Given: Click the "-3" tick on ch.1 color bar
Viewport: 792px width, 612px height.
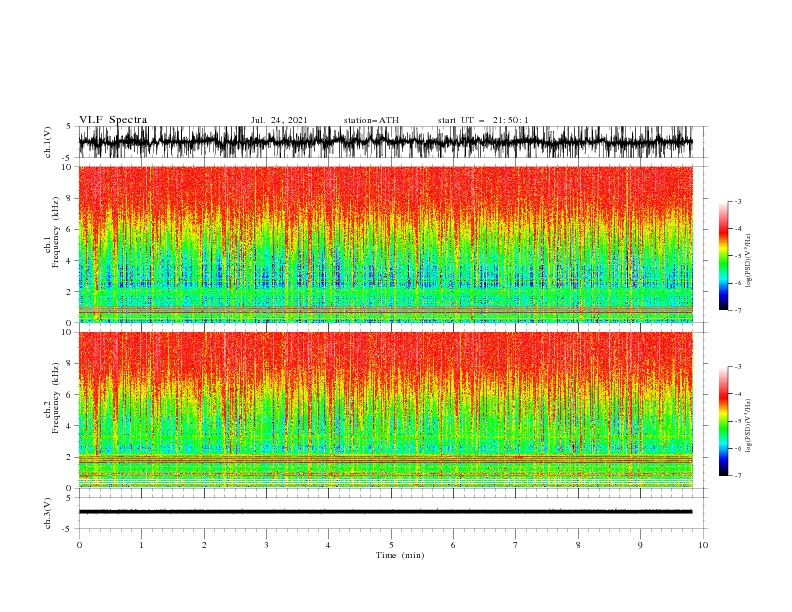Looking at the screenshot, I should coord(738,201).
